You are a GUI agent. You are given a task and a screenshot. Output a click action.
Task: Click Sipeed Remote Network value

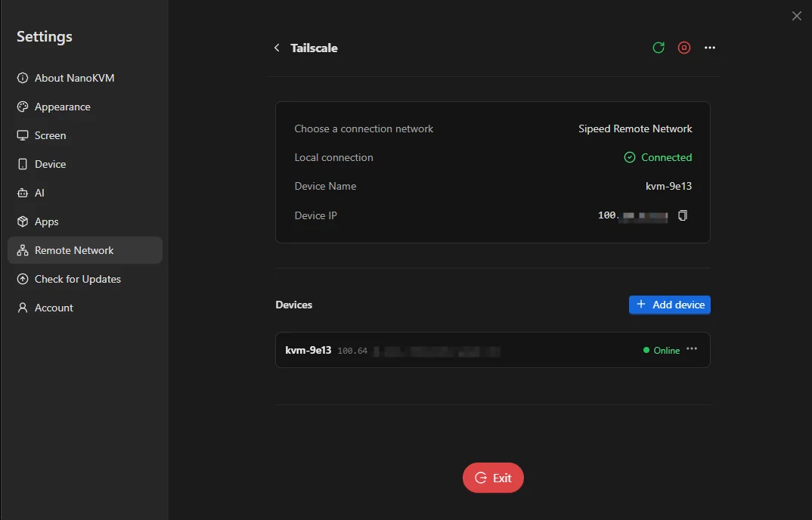point(635,128)
